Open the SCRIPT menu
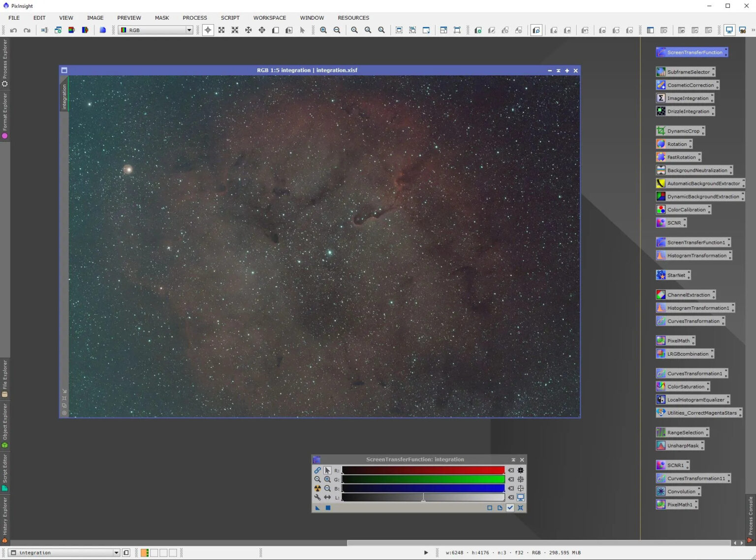Screen dimensions: 756x560 230,18
